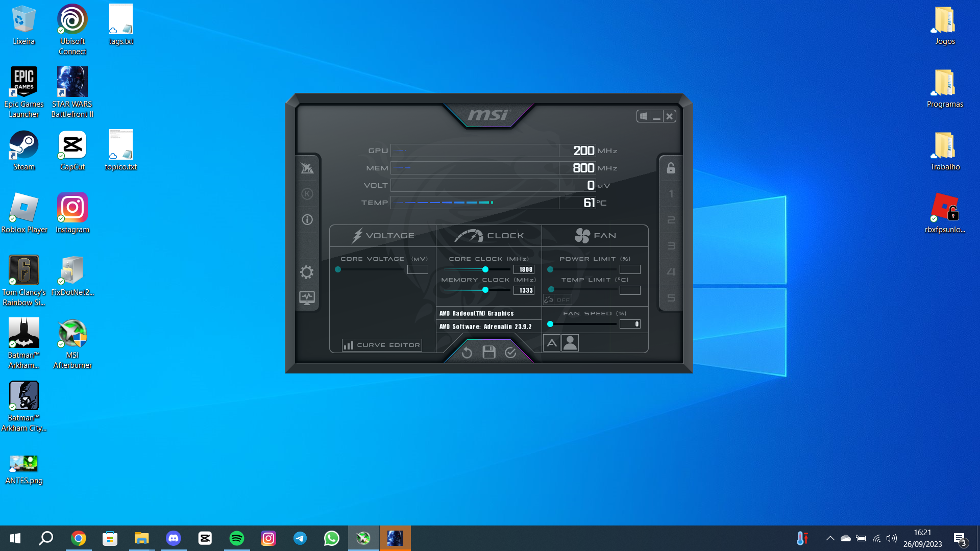The height and width of the screenshot is (551, 980).
Task: Select the CapCut desktop icon
Action: (x=72, y=151)
